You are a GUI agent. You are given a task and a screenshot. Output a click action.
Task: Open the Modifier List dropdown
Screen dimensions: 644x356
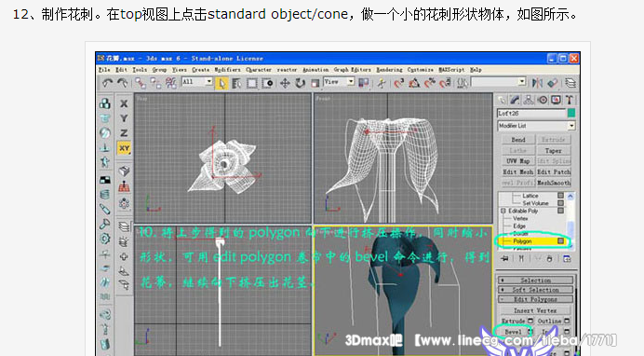(x=536, y=126)
